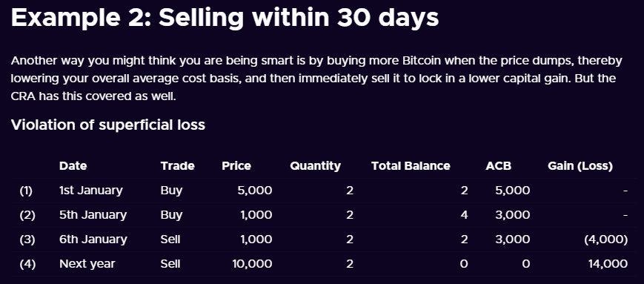The width and height of the screenshot is (644, 284).
Task: Click the Trade column header
Action: (177, 165)
